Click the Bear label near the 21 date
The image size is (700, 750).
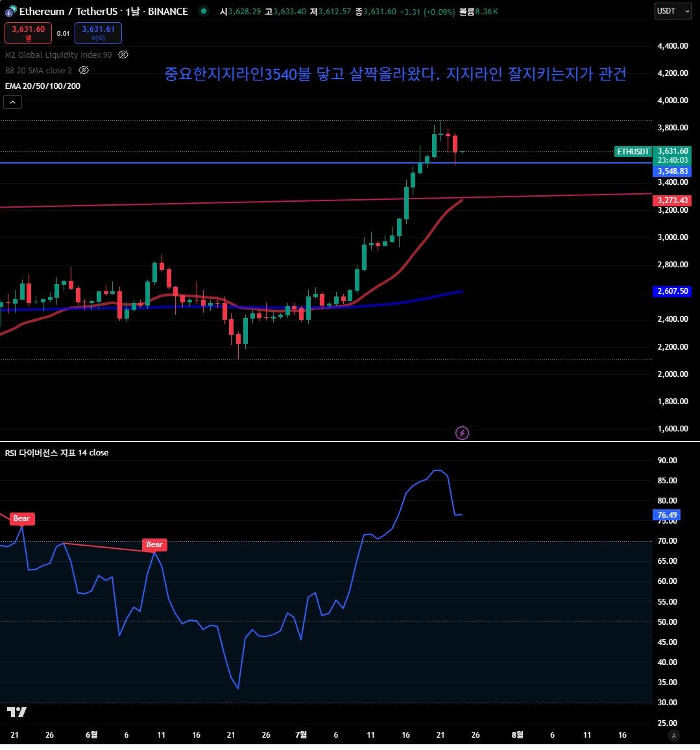(21, 518)
